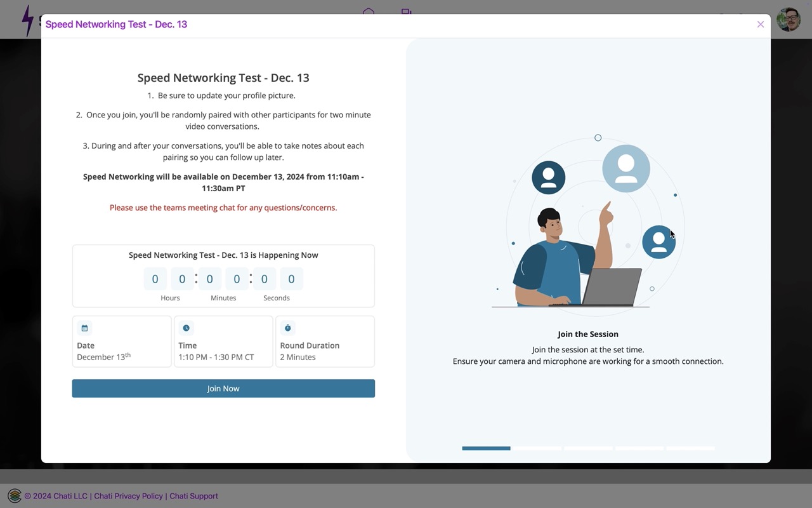This screenshot has width=812, height=508.
Task: Click the '© 2024 Chati LLC' footer text
Action: (x=56, y=496)
